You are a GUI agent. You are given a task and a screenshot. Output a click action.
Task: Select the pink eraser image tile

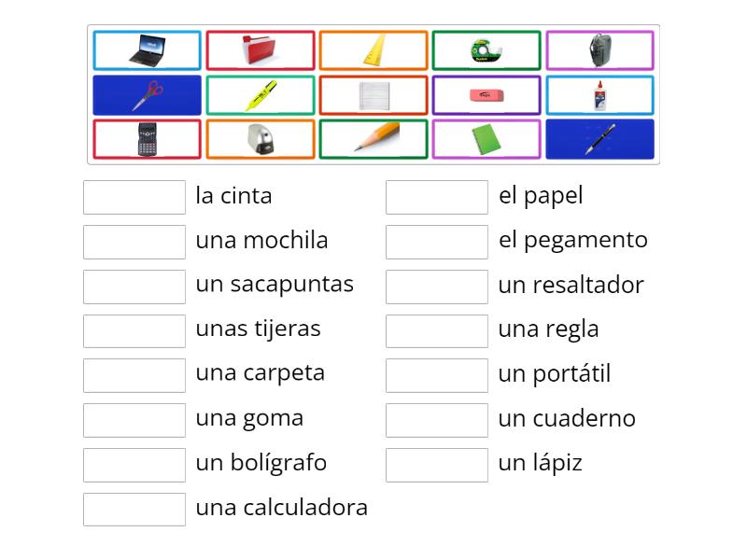tap(486, 94)
